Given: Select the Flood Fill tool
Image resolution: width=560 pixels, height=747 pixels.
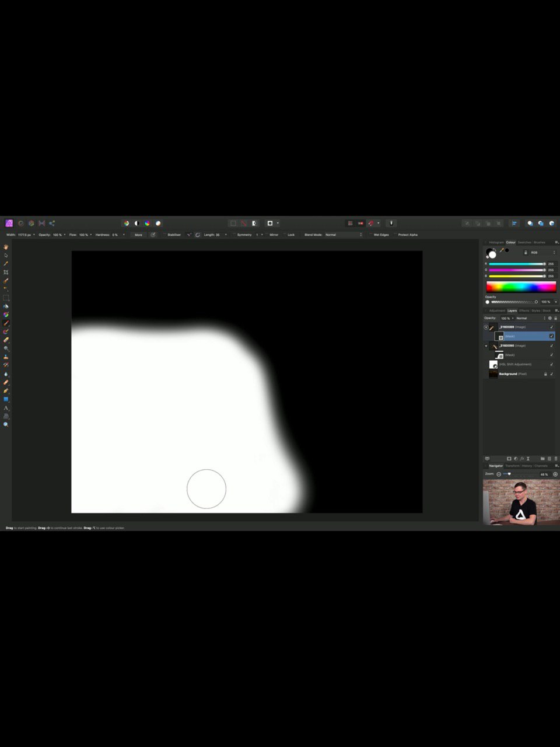Looking at the screenshot, I should click(6, 306).
